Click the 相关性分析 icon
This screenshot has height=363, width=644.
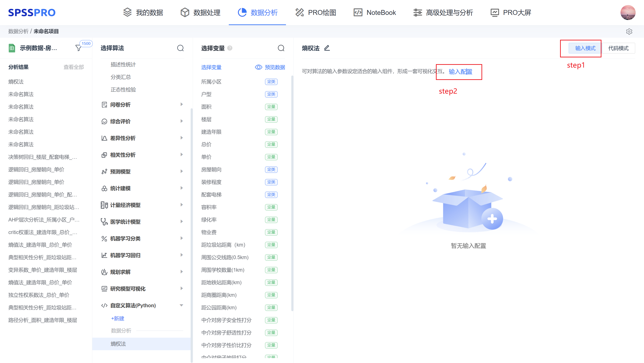click(104, 155)
